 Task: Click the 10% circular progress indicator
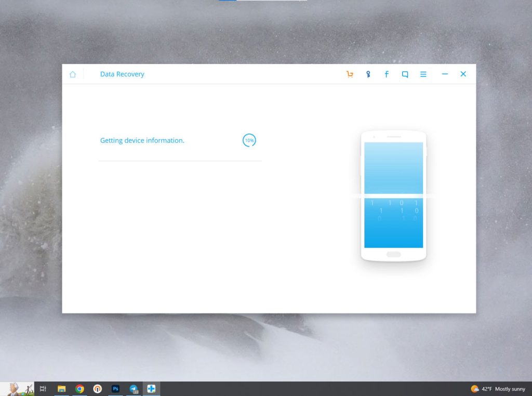coord(249,140)
